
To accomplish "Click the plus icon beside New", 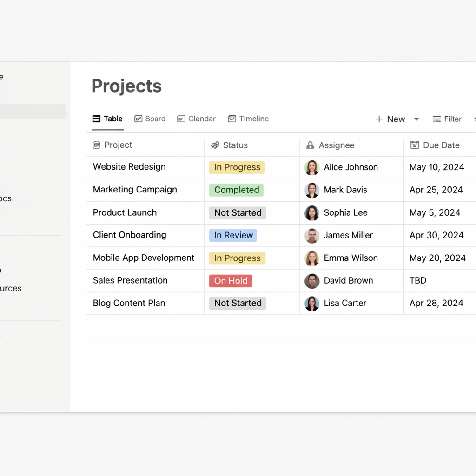I will [x=379, y=119].
